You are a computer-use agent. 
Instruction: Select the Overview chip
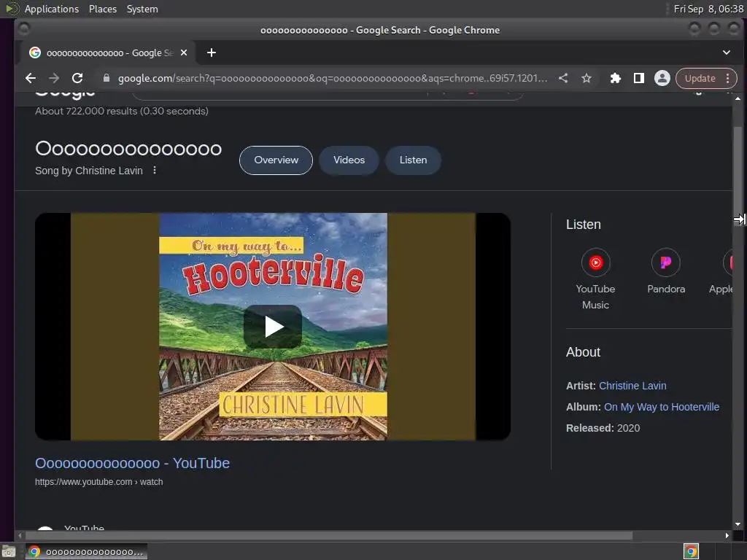276,160
